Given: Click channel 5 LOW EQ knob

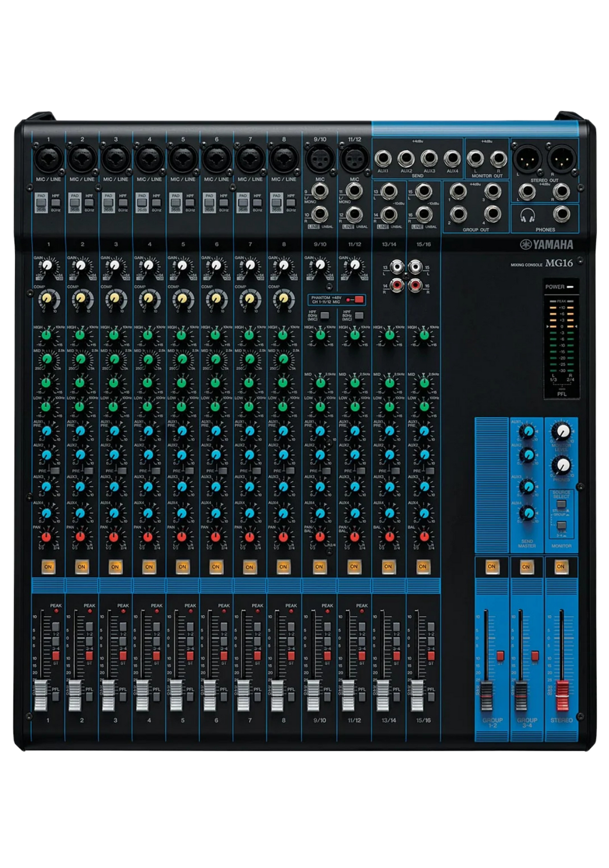Looking at the screenshot, I should [x=182, y=407].
